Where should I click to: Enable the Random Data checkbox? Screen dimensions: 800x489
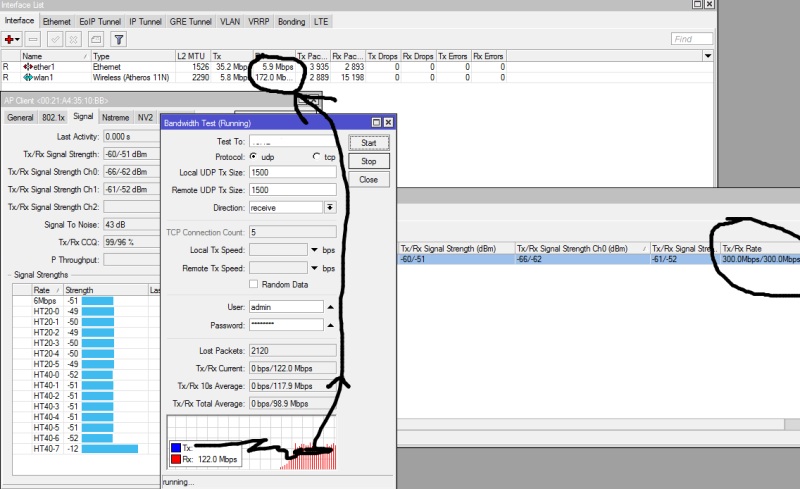click(253, 284)
